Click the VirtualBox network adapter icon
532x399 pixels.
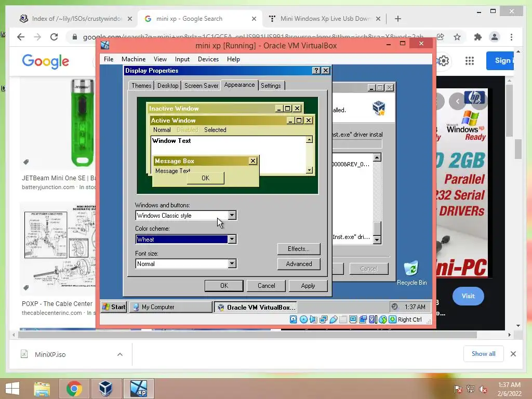(323, 320)
